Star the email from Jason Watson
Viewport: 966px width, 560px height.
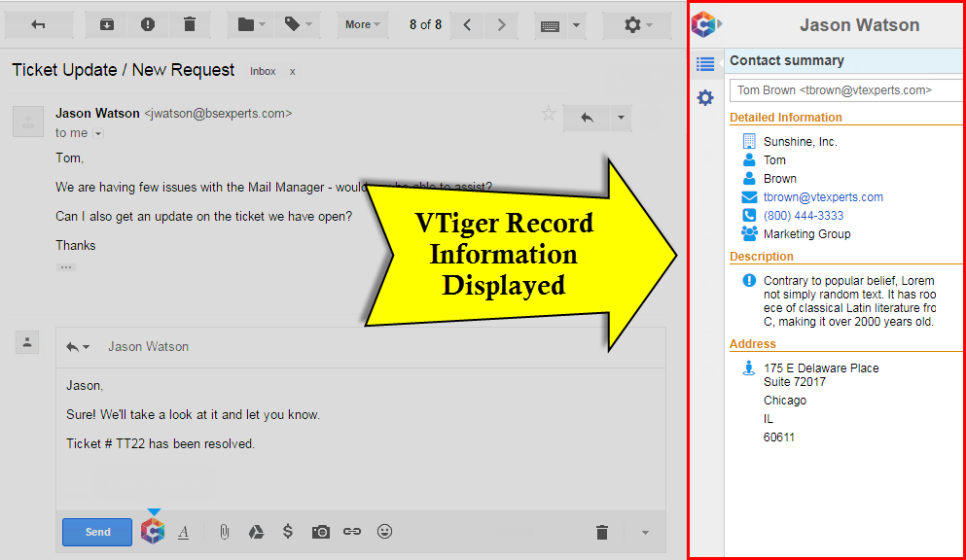(x=550, y=113)
